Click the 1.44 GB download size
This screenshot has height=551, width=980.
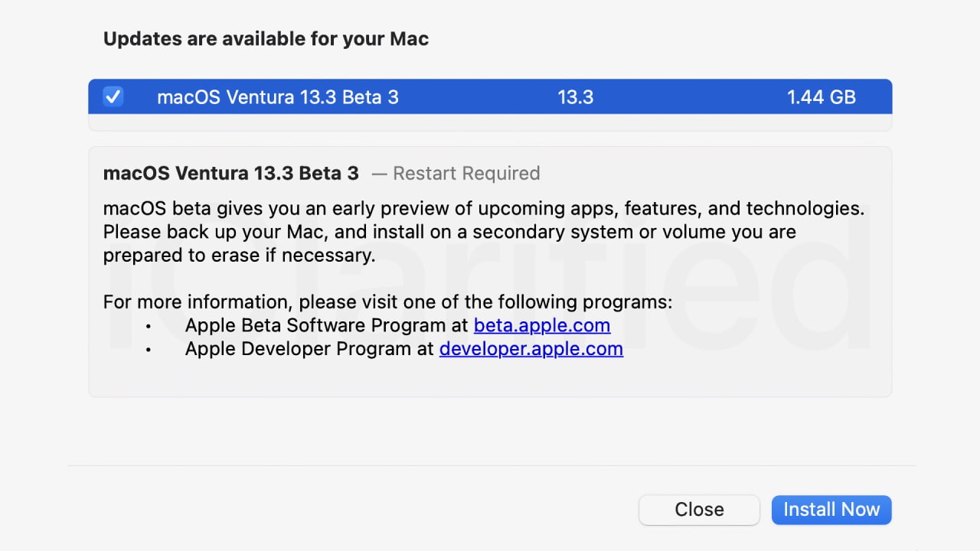click(x=821, y=97)
